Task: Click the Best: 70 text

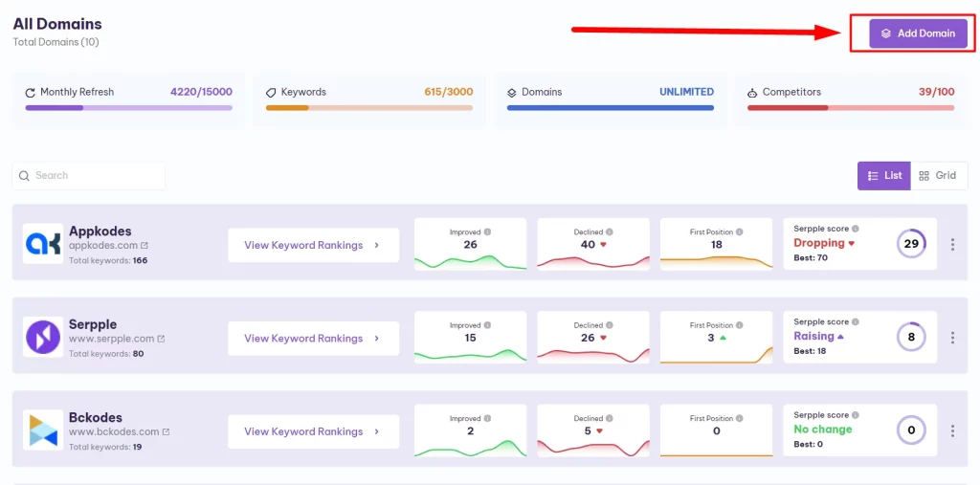Action: click(811, 257)
